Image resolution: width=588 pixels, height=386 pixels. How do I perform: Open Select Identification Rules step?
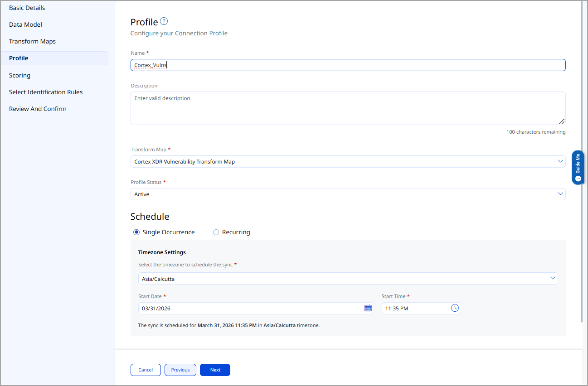pyautogui.click(x=46, y=92)
